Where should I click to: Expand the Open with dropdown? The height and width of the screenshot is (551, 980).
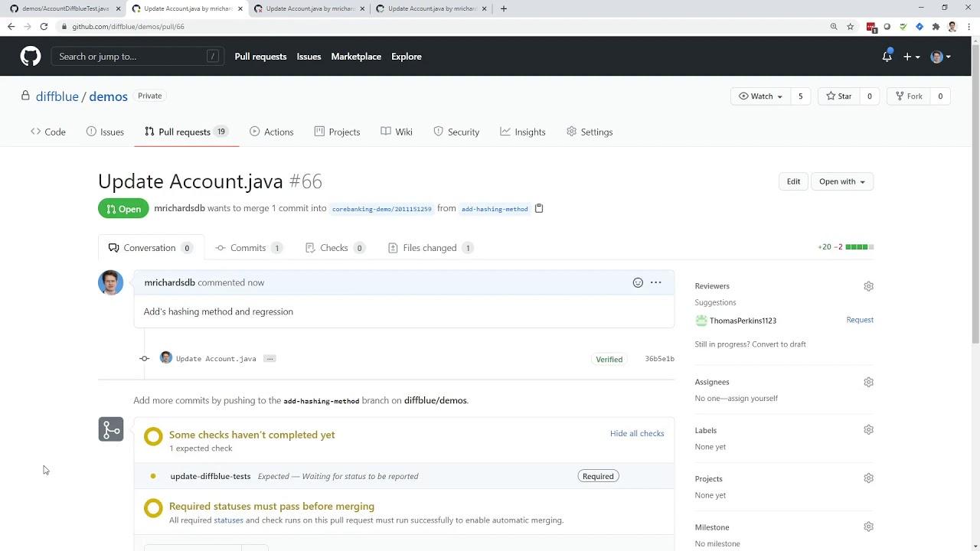(842, 181)
